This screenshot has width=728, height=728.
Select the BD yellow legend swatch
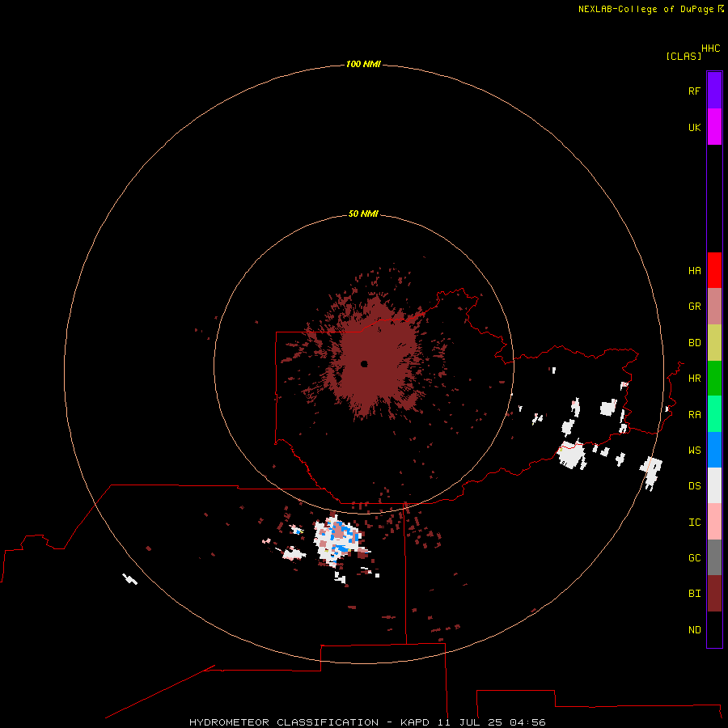point(714,343)
